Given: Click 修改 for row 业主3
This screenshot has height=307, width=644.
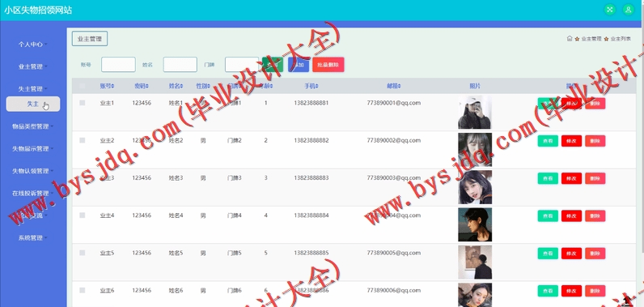Looking at the screenshot, I should pos(572,178).
